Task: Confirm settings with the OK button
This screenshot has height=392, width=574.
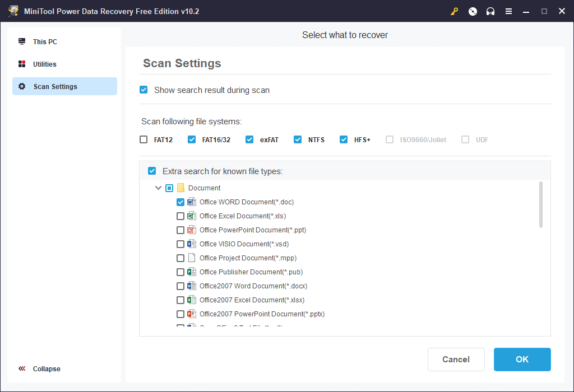Action: 522,360
